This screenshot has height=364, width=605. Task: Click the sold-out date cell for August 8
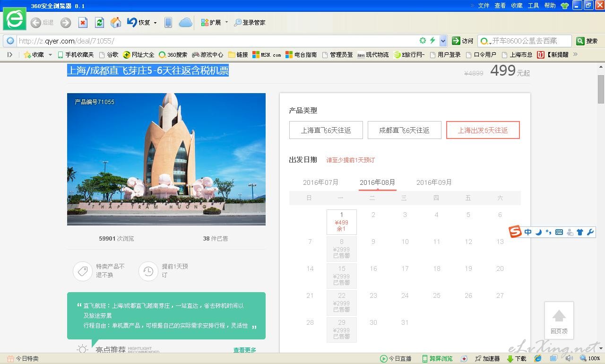pos(342,249)
